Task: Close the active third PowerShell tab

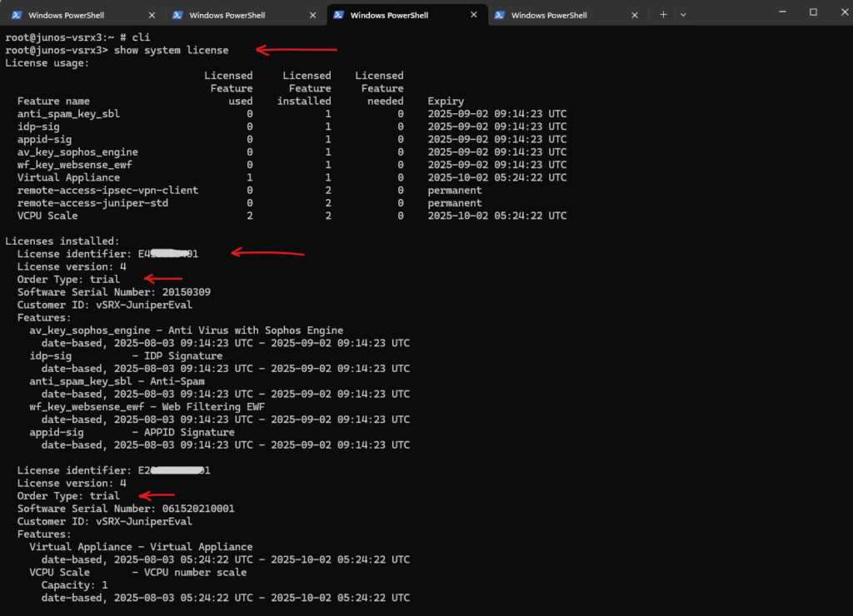Action: point(474,15)
